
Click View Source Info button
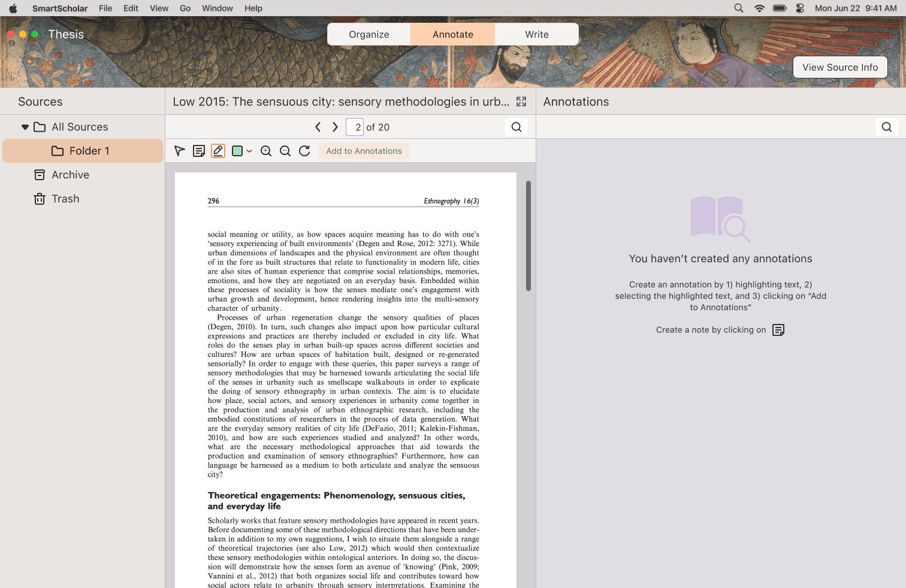click(840, 67)
